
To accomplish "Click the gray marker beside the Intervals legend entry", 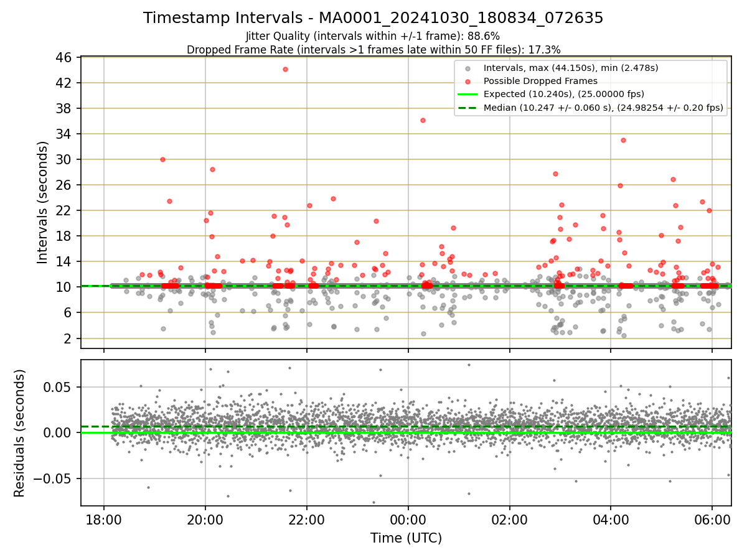I will click(x=467, y=68).
